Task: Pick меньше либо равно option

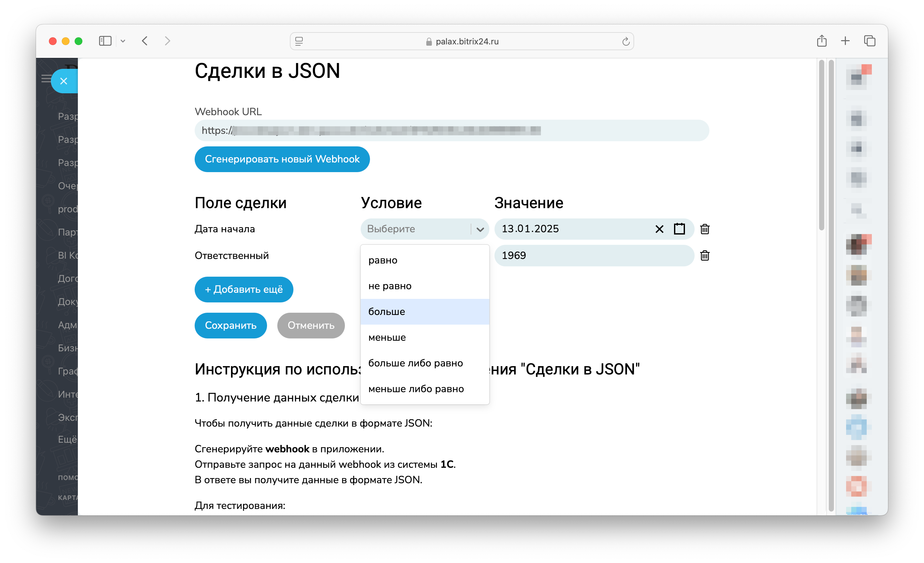Action: 416,389
